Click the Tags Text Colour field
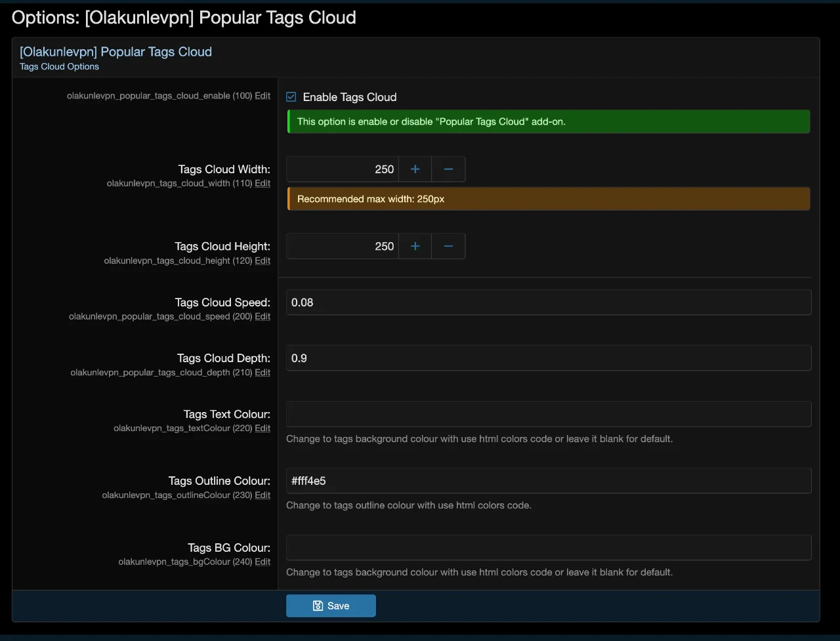Image resolution: width=840 pixels, height=641 pixels. pos(549,414)
